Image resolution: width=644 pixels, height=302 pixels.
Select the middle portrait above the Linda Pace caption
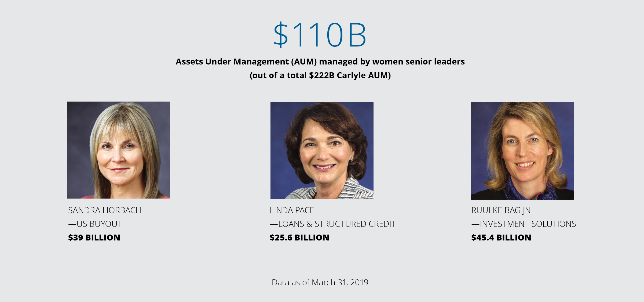(x=322, y=151)
